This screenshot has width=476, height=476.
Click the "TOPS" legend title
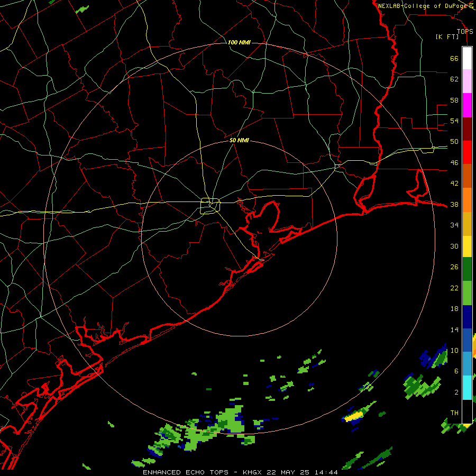(465, 32)
